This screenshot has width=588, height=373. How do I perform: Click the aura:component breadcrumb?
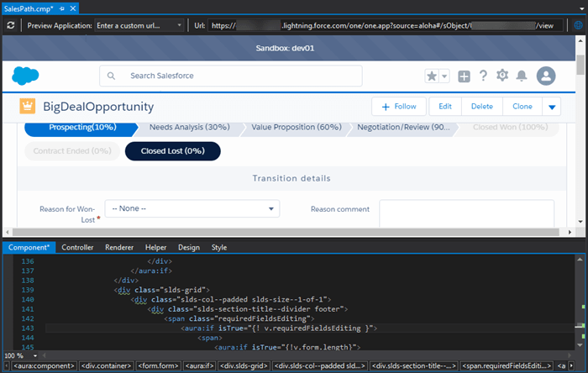pyautogui.click(x=44, y=366)
